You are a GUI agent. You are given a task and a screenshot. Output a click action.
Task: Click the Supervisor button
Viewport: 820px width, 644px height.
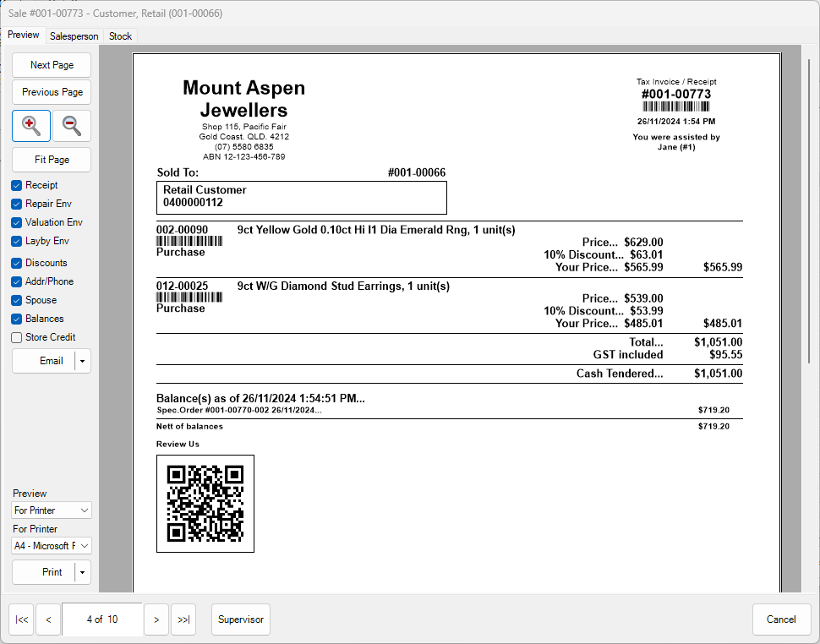241,619
